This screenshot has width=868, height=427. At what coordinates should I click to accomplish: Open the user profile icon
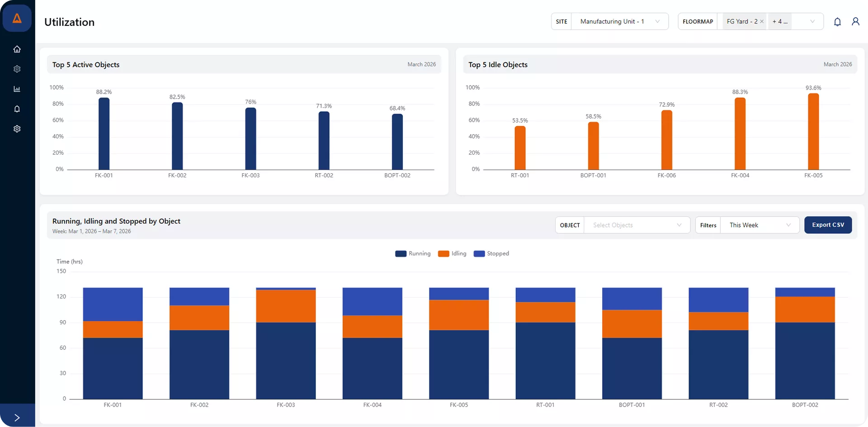[856, 21]
